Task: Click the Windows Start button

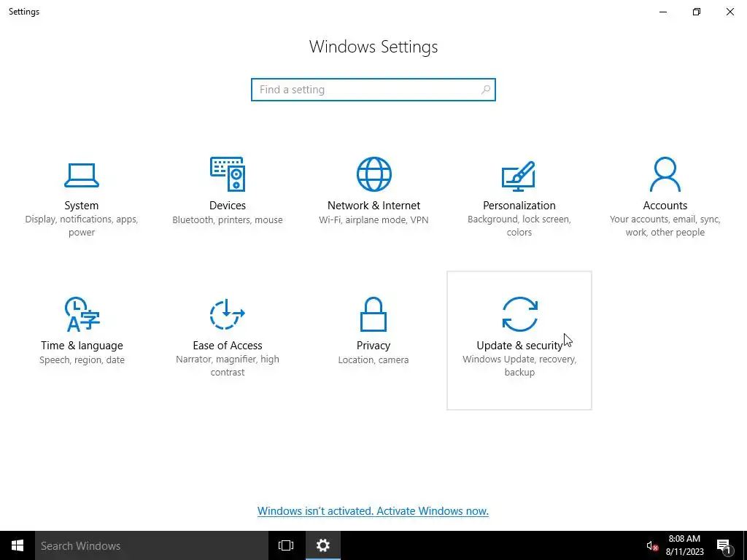Action: (18, 545)
